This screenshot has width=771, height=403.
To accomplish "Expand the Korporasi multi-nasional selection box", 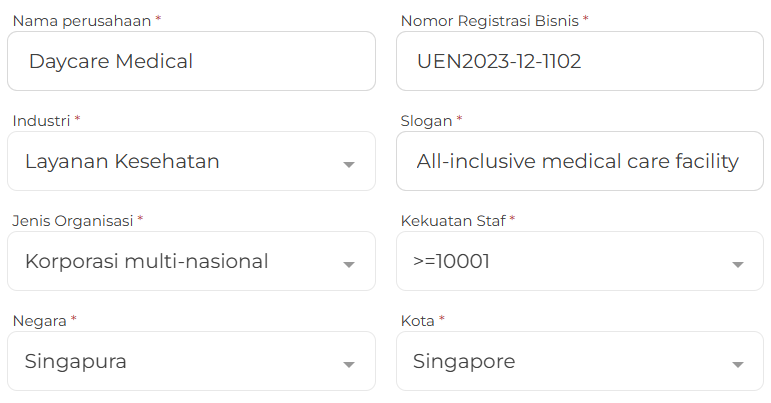I will [x=191, y=261].
